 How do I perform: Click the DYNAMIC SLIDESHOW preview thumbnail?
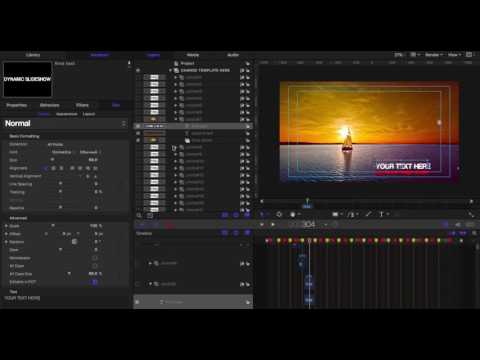[x=27, y=79]
